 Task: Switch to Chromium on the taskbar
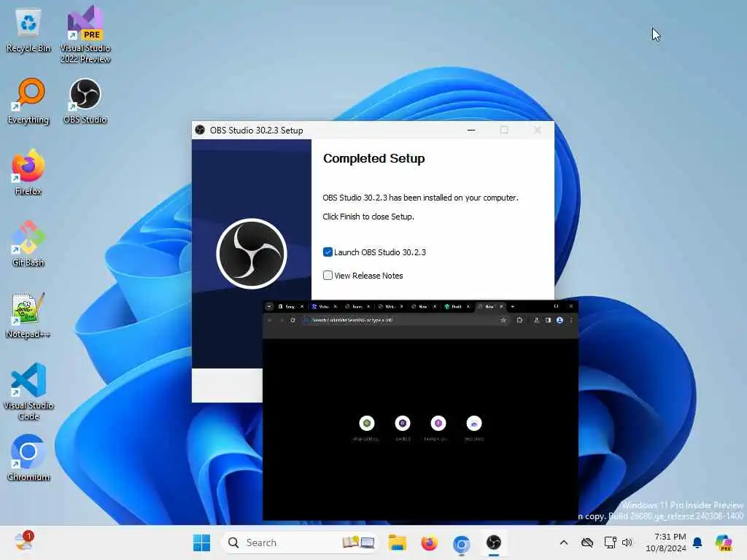(461, 542)
